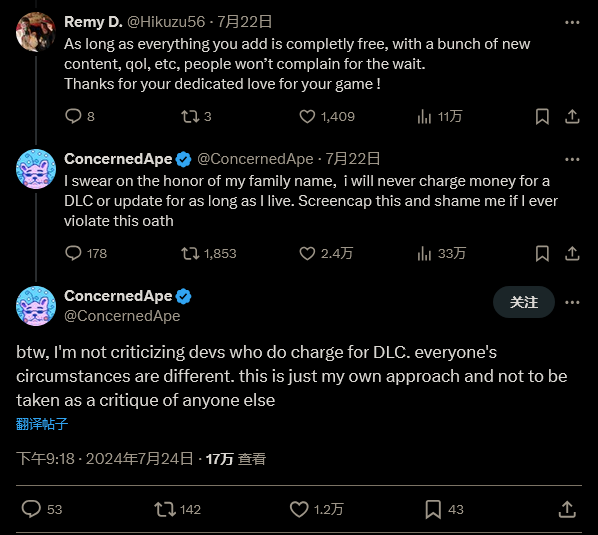
Task: Translate the post via 翻译帖子
Action: 42,424
